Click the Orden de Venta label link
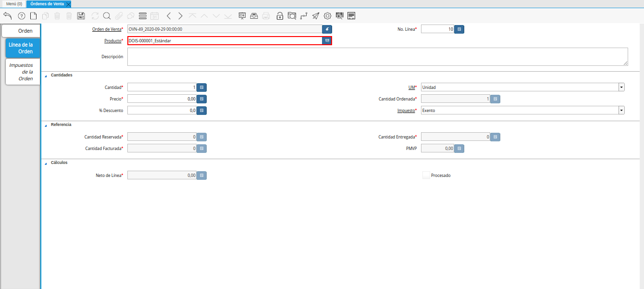 pyautogui.click(x=107, y=29)
